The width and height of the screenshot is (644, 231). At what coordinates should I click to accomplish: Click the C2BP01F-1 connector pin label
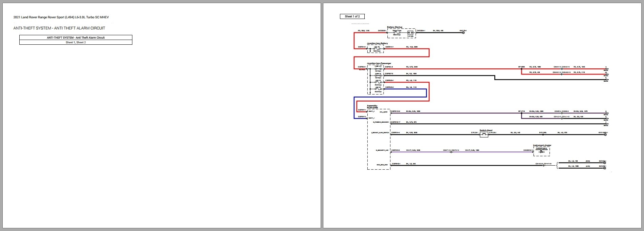pyautogui.click(x=362, y=110)
